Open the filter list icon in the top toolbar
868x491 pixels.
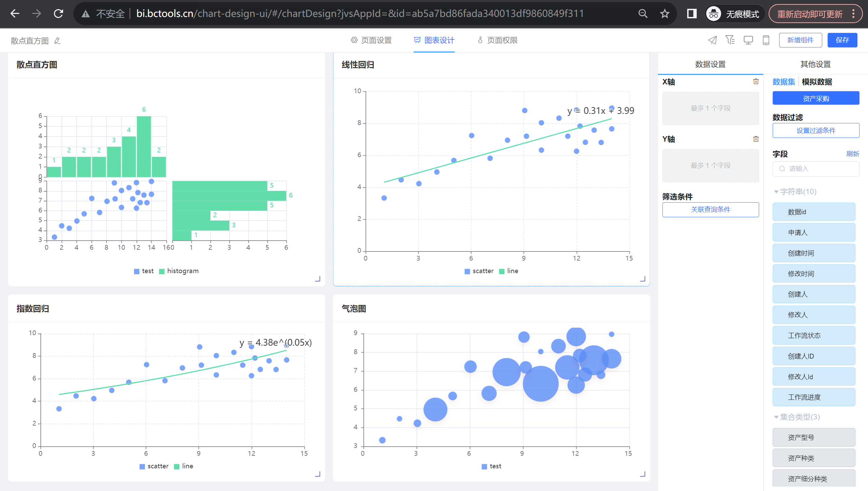point(730,40)
